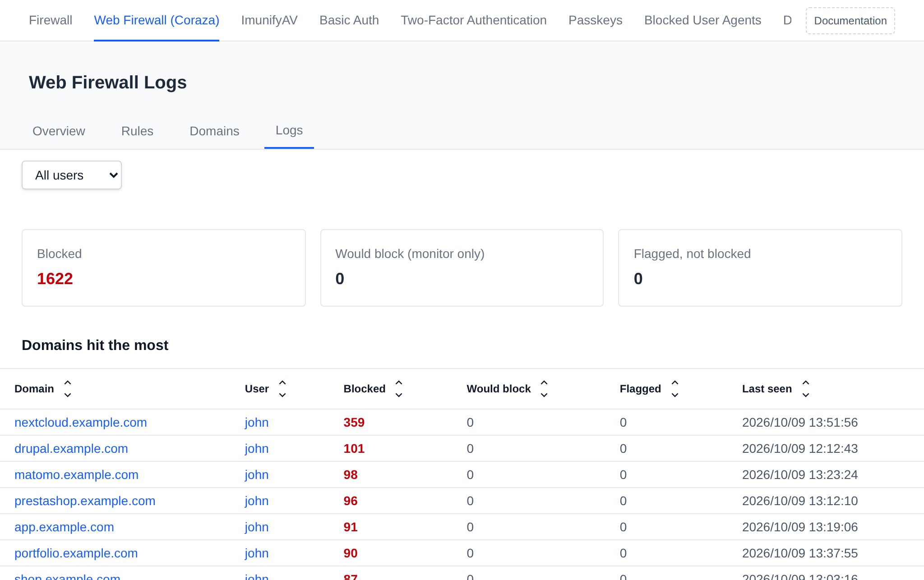The image size is (924, 580).
Task: Open app.example.com domain link
Action: pyautogui.click(x=64, y=527)
